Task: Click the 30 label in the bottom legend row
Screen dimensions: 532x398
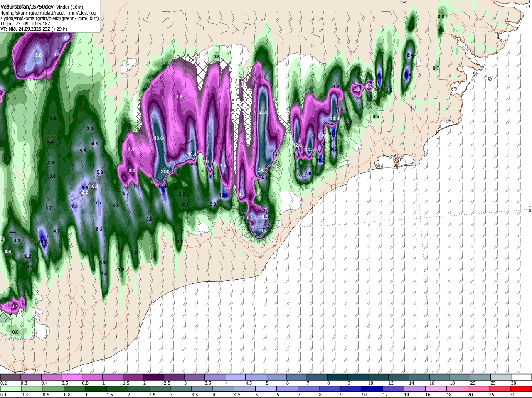Action: tap(512, 395)
